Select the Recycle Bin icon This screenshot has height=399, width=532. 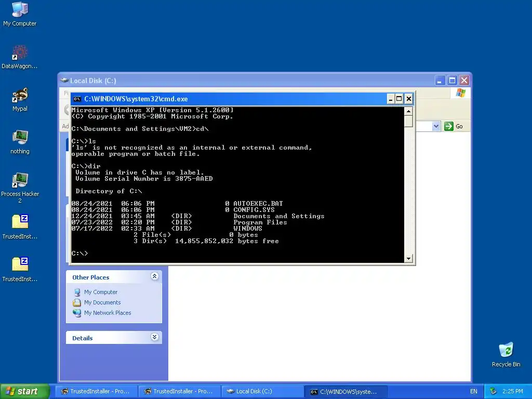click(506, 354)
